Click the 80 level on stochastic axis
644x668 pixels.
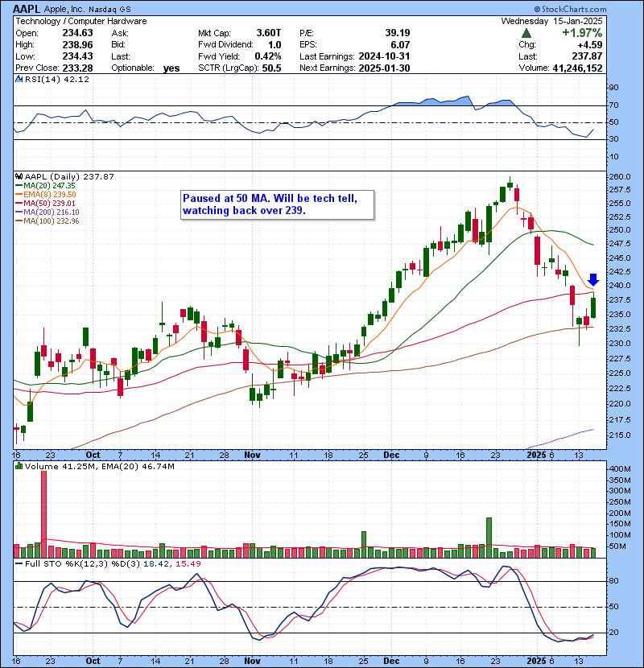[x=614, y=580]
